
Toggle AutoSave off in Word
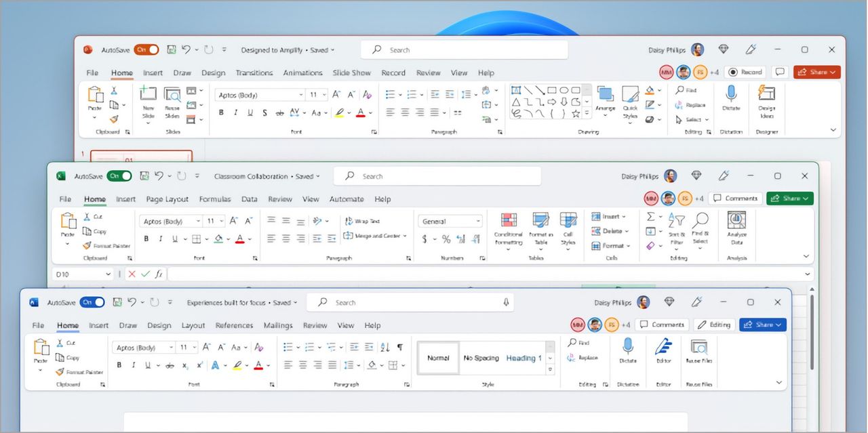point(92,302)
